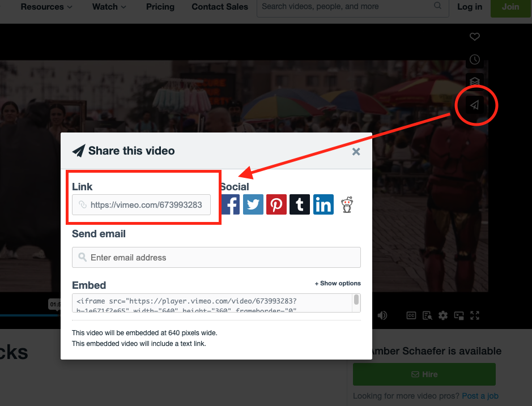Like the video with heart icon

(475, 37)
